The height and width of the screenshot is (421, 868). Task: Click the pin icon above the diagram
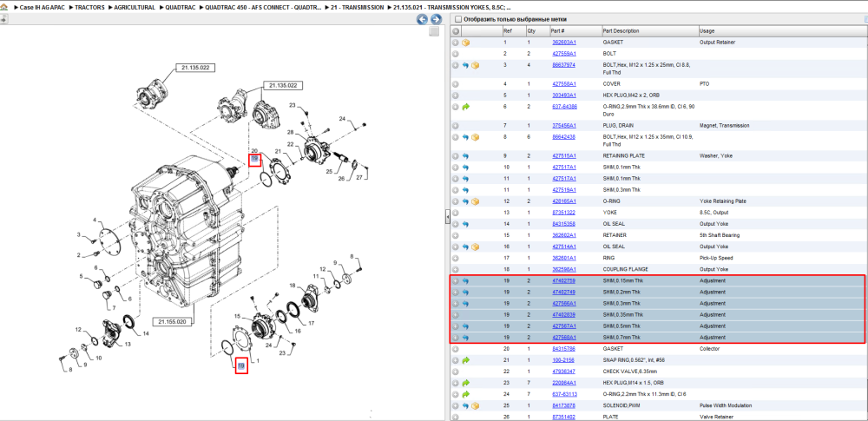click(3, 19)
